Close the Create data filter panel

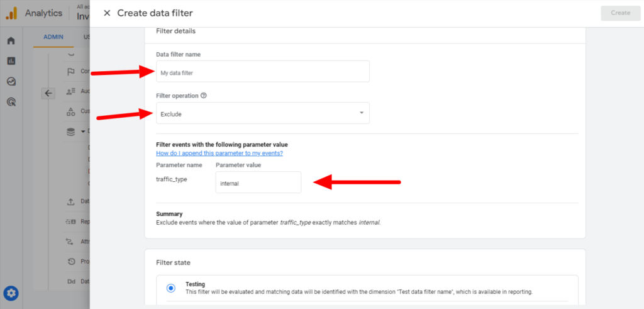coord(107,13)
